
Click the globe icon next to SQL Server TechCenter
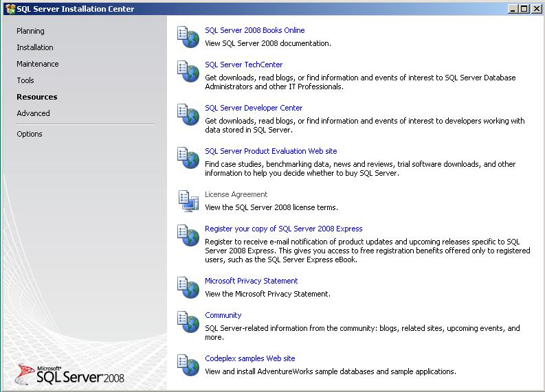(x=188, y=71)
